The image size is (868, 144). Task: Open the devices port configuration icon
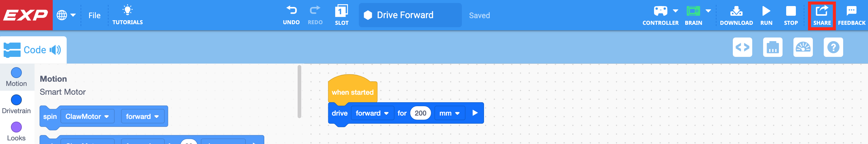[772, 47]
